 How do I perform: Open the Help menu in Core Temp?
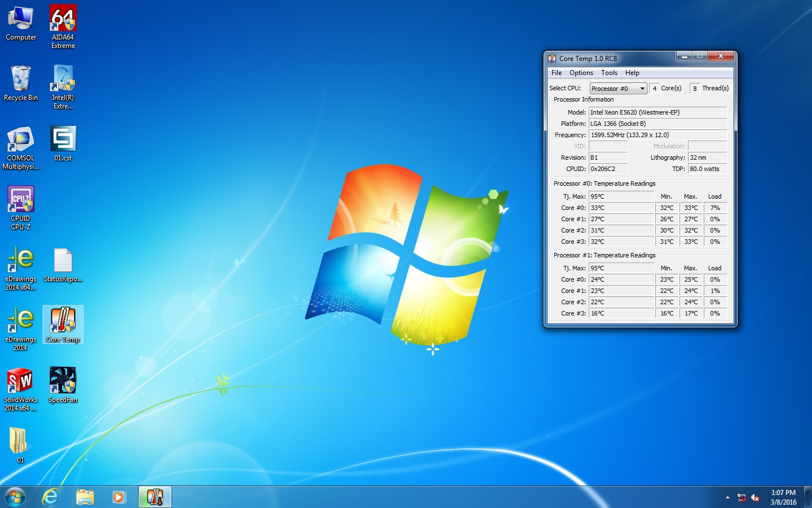[x=632, y=73]
